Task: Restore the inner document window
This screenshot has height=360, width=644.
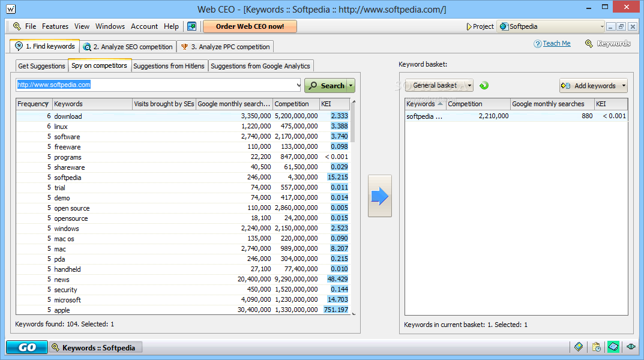Action: [621, 26]
